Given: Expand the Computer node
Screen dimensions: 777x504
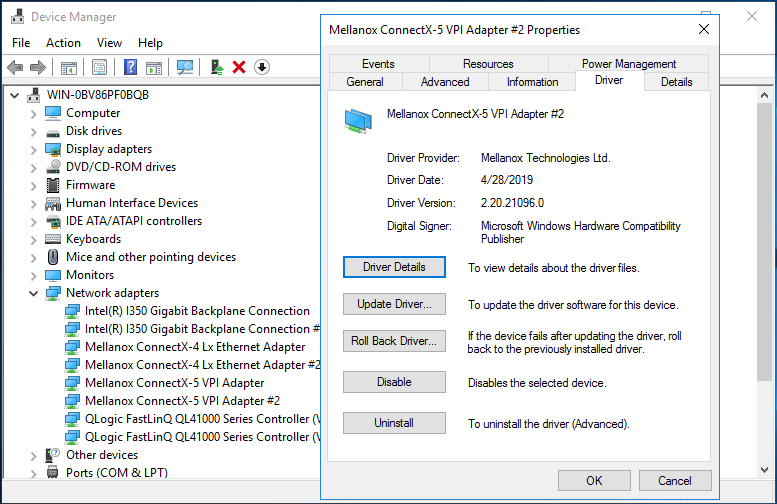Looking at the screenshot, I should [x=33, y=114].
